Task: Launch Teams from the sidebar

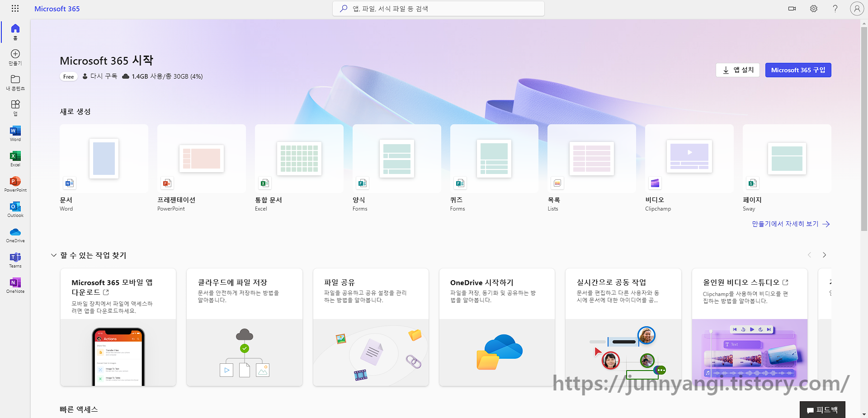Action: pyautogui.click(x=15, y=260)
